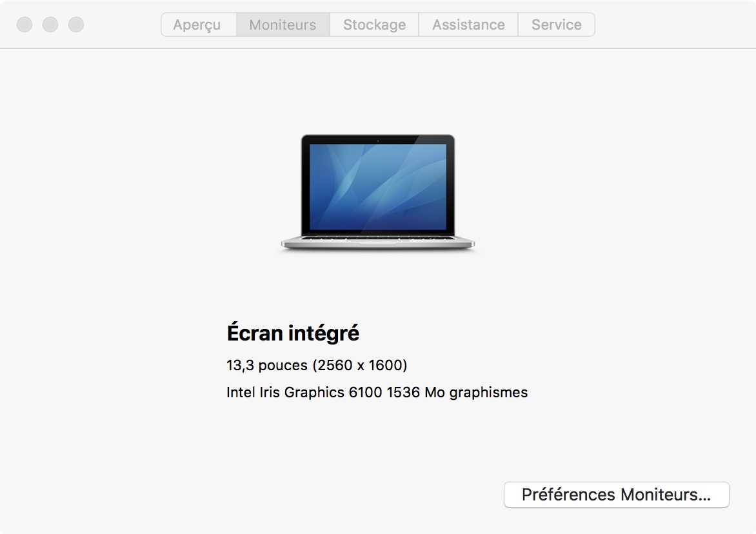Click the "13,3 pouces (2560 x 1600)" text

[x=317, y=365]
